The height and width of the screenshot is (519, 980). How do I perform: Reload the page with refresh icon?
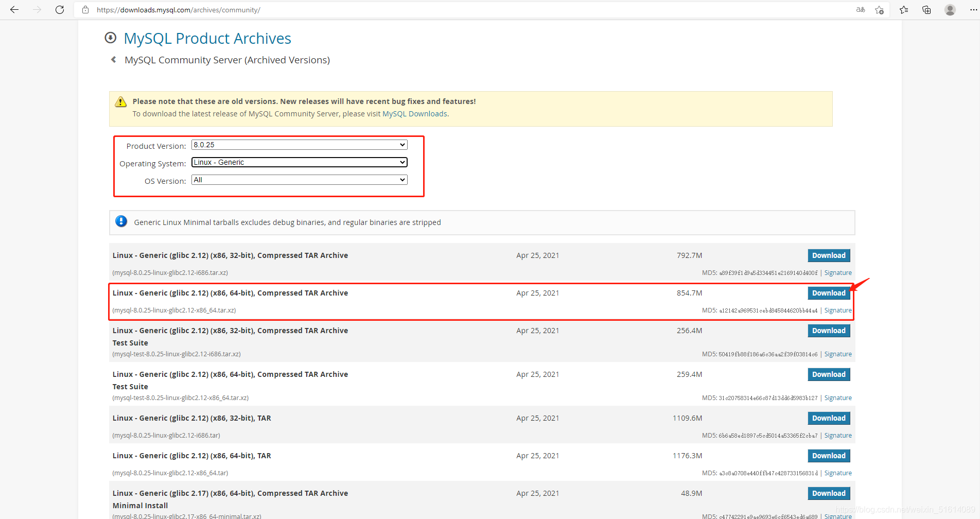pos(60,10)
